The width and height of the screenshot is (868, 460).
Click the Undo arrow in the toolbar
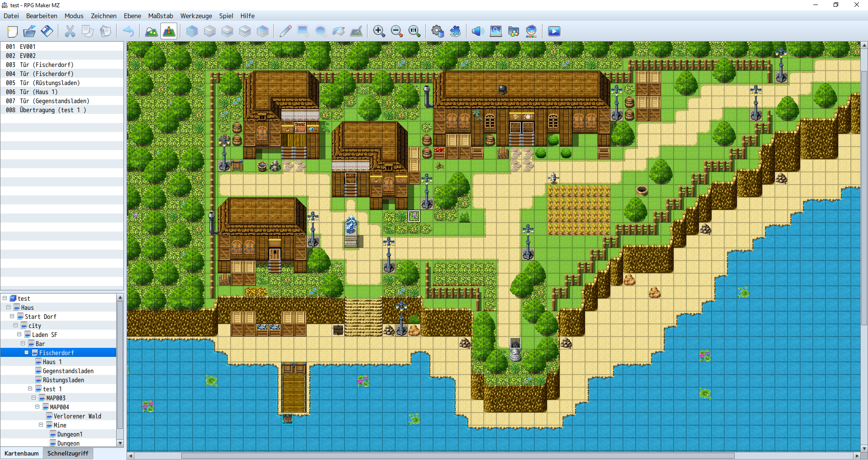pos(128,31)
